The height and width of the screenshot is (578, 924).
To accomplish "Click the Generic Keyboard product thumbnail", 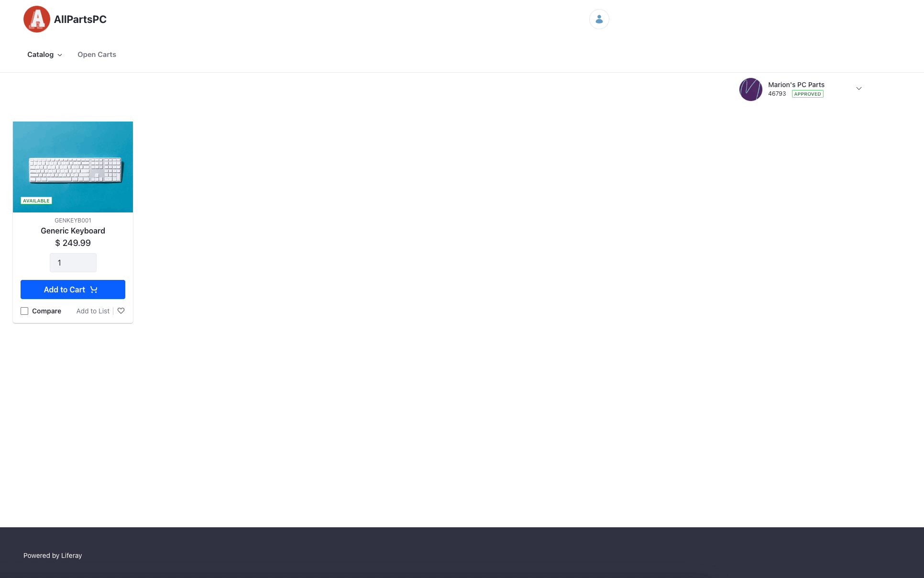I will pos(73,167).
